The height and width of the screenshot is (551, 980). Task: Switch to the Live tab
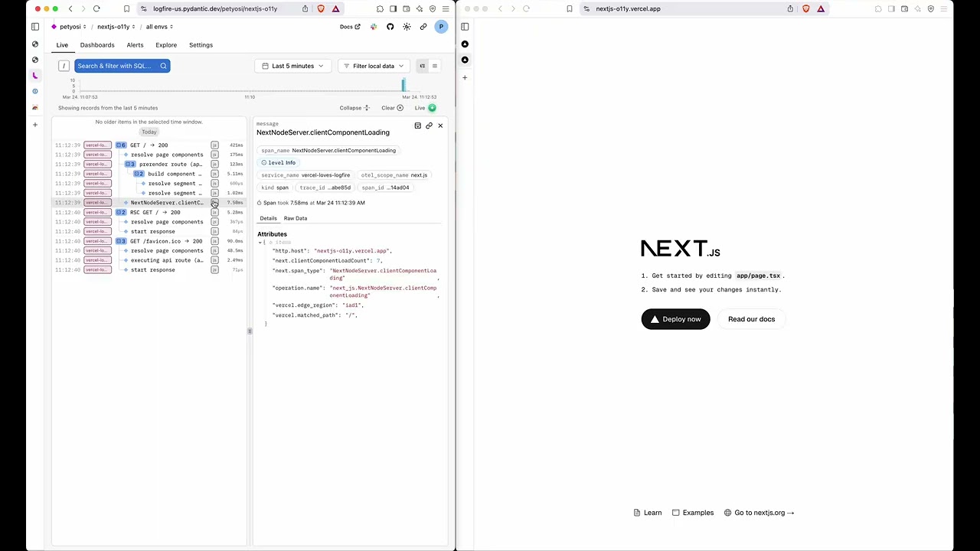point(62,45)
